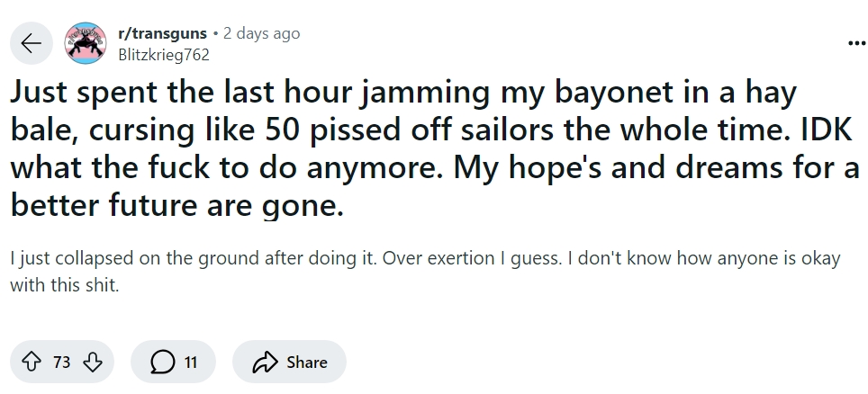Image resolution: width=868 pixels, height=394 pixels.
Task: Click the comment speech bubble icon
Action: tap(164, 363)
